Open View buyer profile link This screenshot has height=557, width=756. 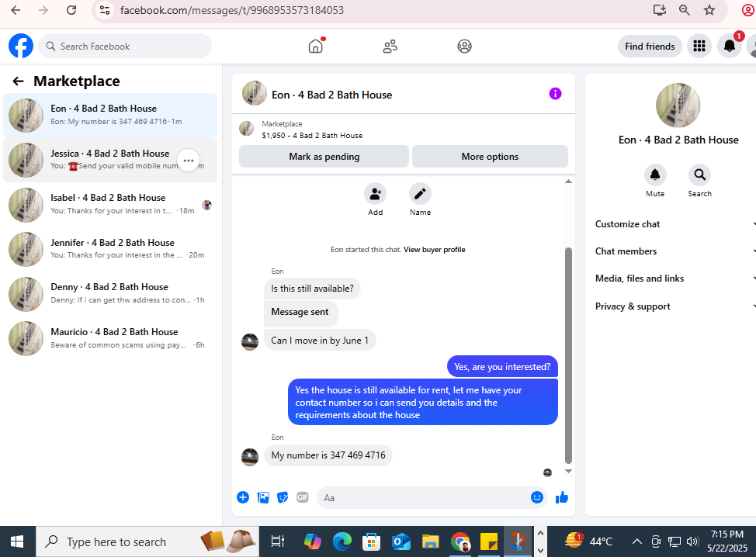point(434,250)
